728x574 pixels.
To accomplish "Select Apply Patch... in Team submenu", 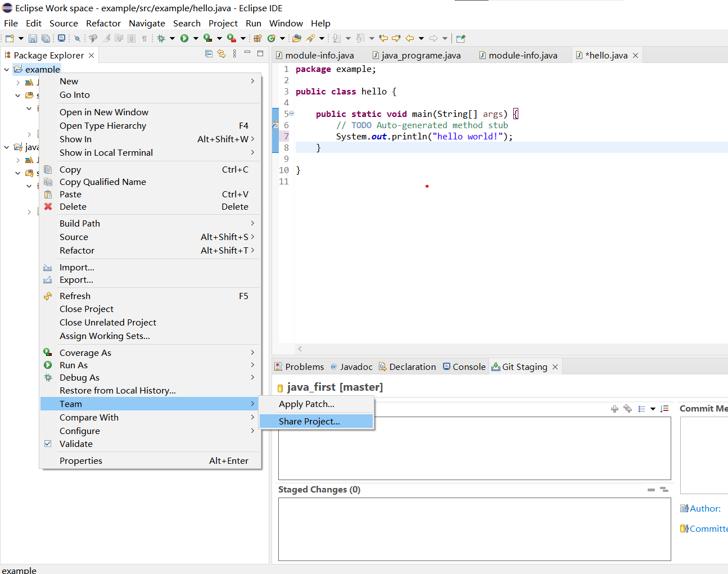I will [316, 404].
